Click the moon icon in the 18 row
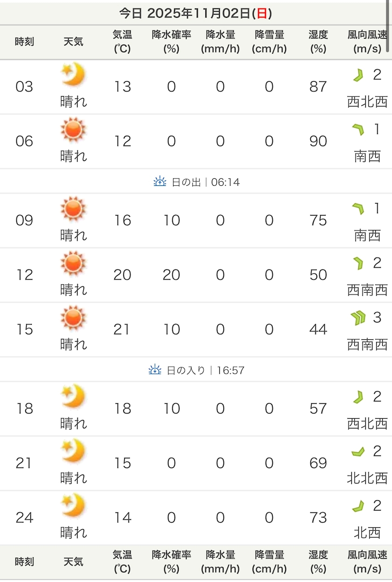The width and height of the screenshot is (392, 582). 73,397
